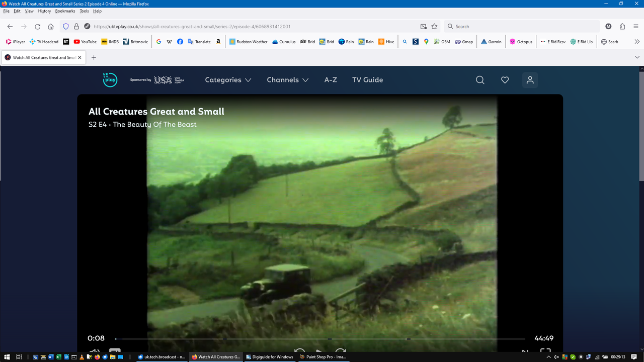Image resolution: width=644 pixels, height=362 pixels.
Task: Reload the current page
Action: pos(37,27)
